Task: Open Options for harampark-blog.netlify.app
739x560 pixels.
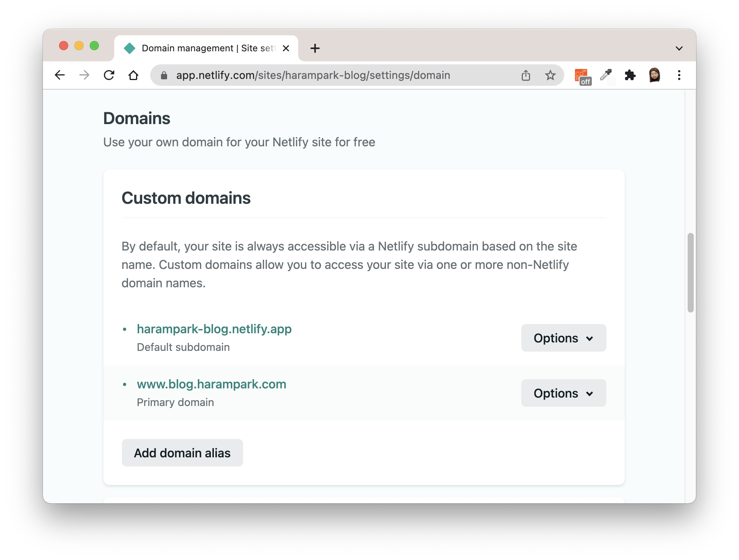Action: (563, 338)
